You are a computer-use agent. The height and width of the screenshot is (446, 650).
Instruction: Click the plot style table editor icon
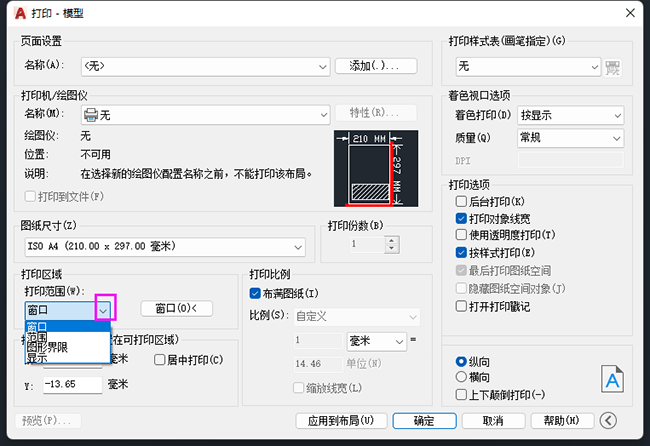pyautogui.click(x=612, y=68)
